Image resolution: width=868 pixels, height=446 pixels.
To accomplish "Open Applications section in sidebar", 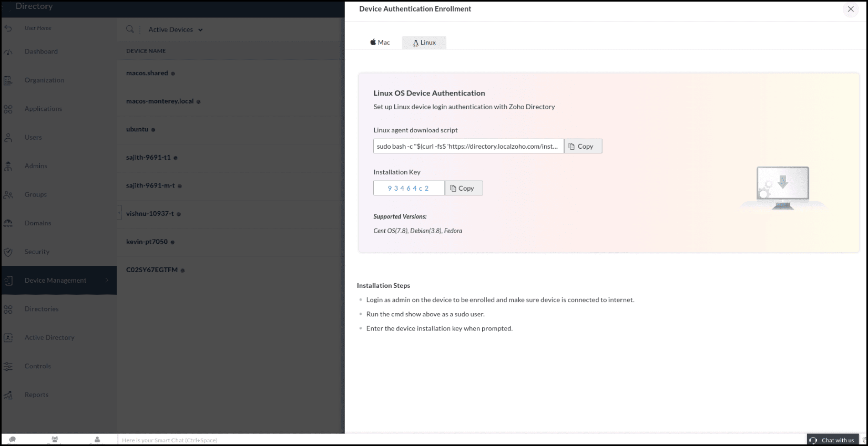I will click(x=43, y=109).
